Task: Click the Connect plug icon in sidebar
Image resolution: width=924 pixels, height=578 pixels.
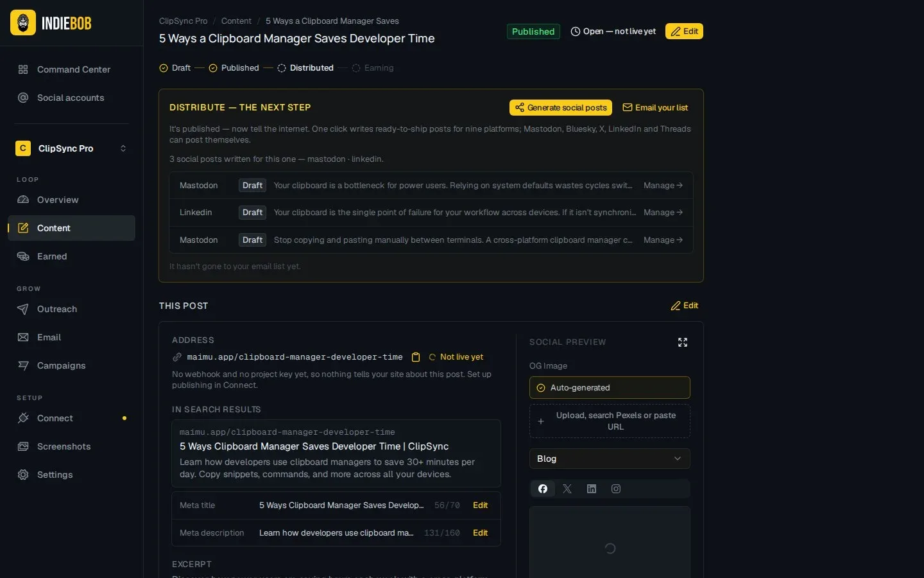Action: (x=23, y=418)
